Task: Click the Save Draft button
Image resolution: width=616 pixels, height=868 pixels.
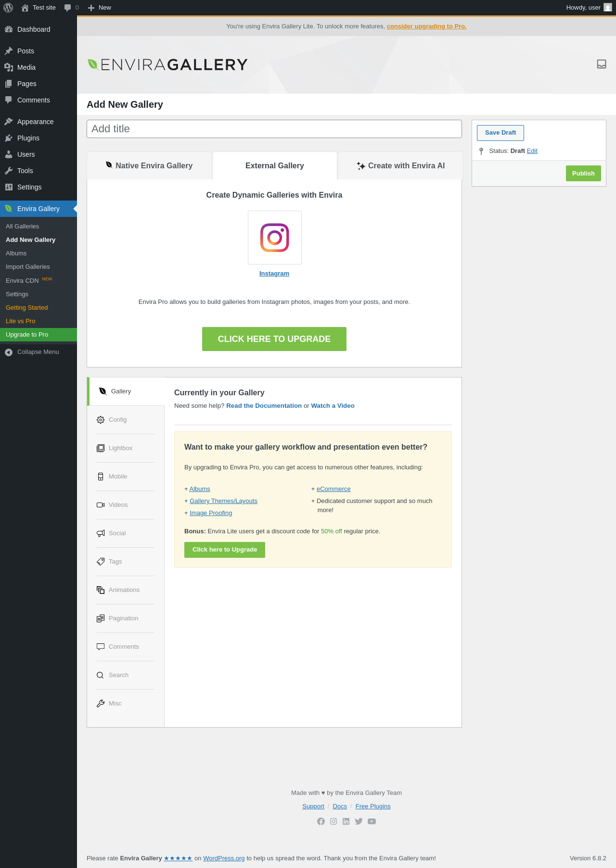Action: pos(500,133)
